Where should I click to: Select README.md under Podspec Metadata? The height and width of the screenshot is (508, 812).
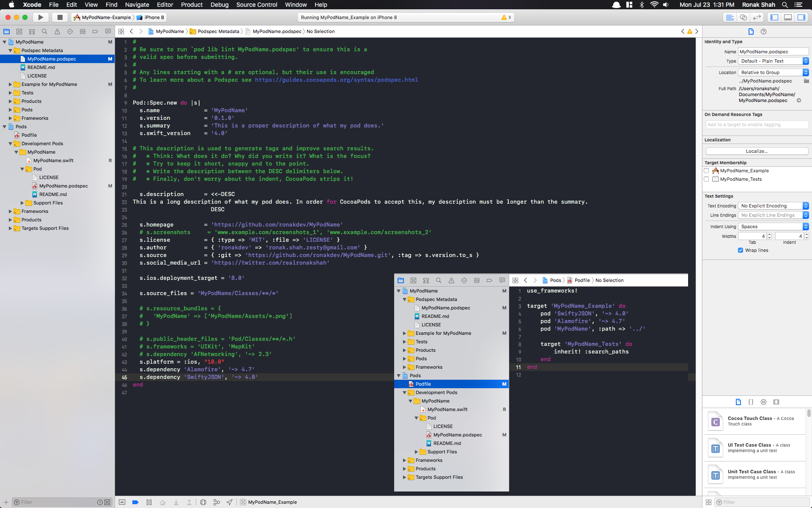click(41, 67)
